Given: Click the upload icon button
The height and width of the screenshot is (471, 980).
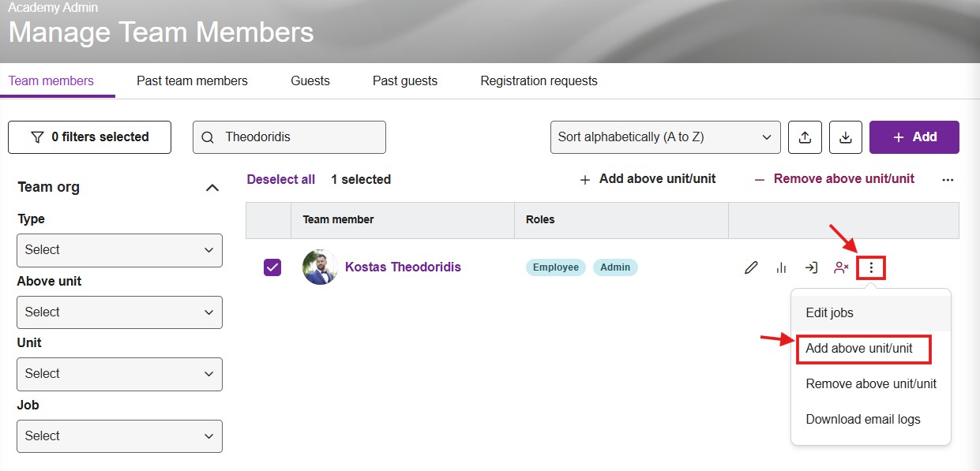Looking at the screenshot, I should pyautogui.click(x=805, y=137).
